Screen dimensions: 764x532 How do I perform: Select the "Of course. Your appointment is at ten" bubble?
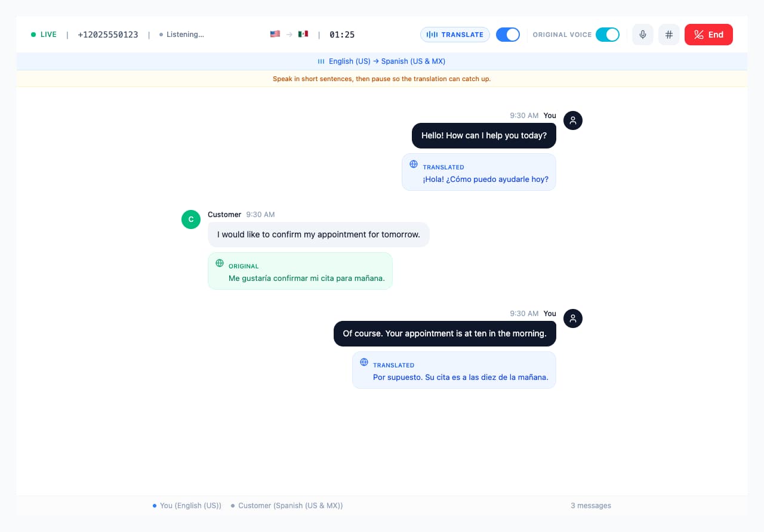click(445, 334)
